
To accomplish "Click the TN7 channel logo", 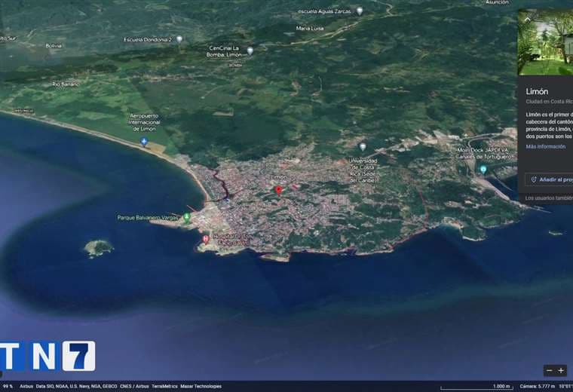I will (49, 356).
